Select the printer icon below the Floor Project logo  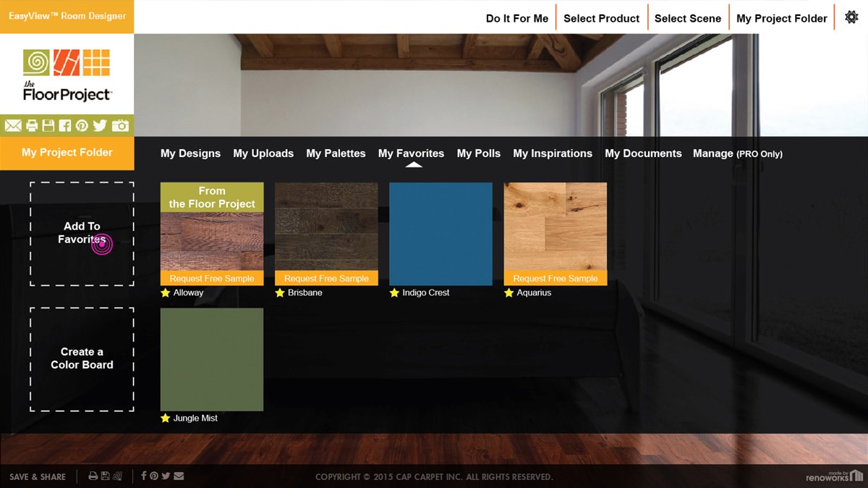(x=31, y=125)
